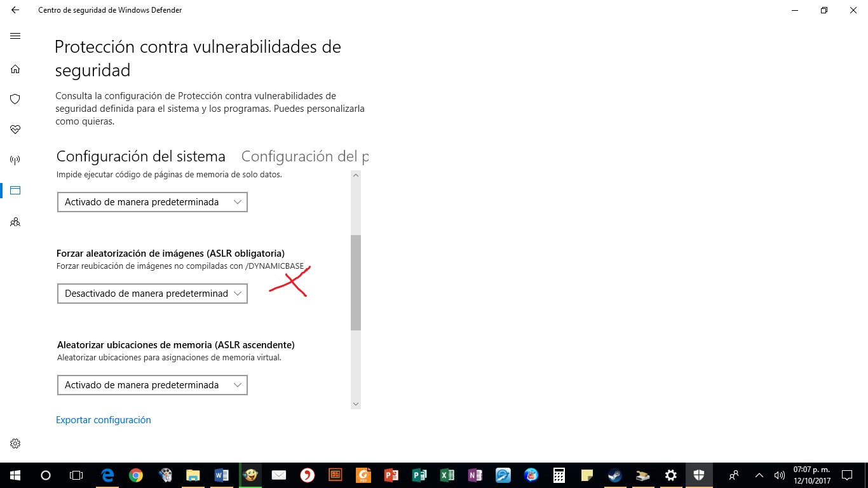Open People icon in system tray

click(x=734, y=475)
